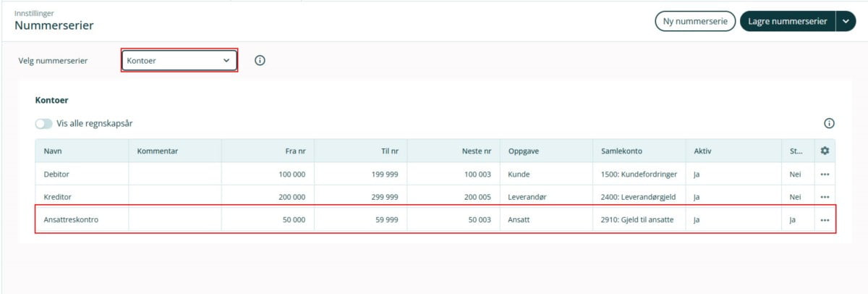Toggle Vis alle regnskapsår switch

[43, 124]
